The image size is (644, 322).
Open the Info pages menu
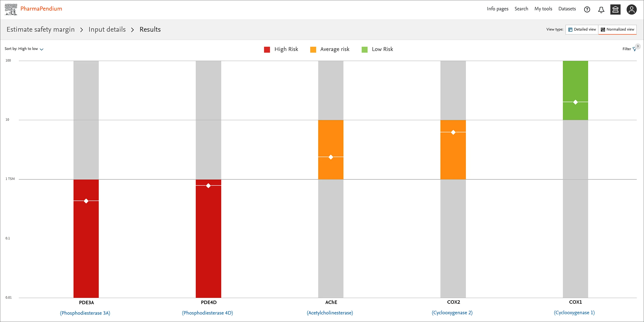pos(497,9)
